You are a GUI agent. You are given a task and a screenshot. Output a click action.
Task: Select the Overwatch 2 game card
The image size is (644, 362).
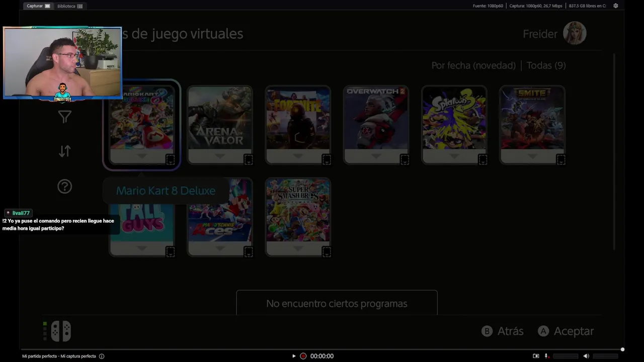[376, 125]
